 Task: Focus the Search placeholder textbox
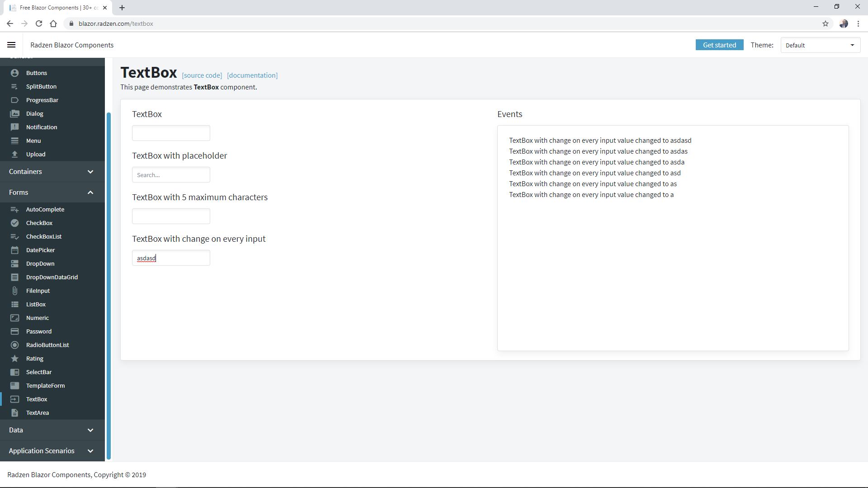pyautogui.click(x=171, y=175)
